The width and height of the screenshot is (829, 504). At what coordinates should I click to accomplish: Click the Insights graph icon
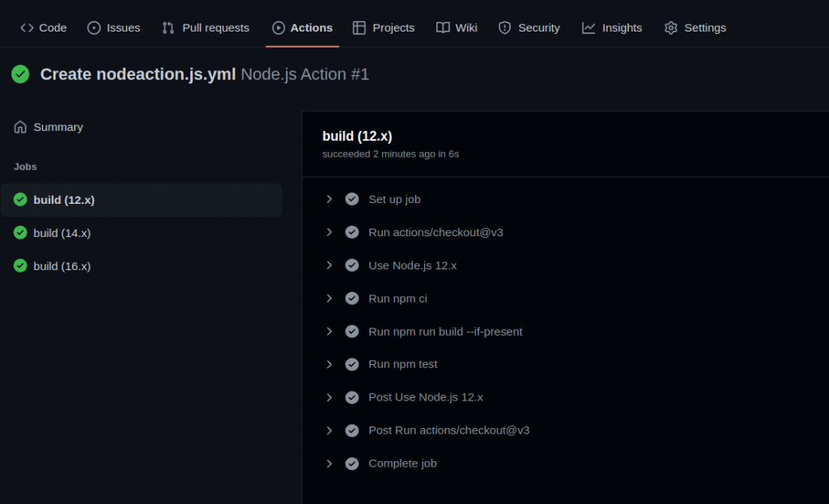[589, 28]
